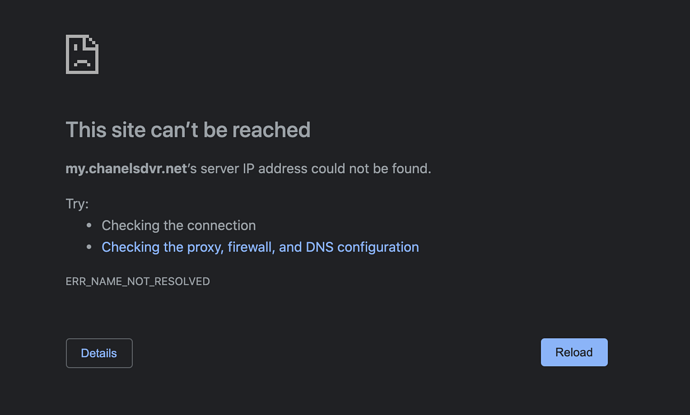
Task: Open the Details button
Action: 99,353
